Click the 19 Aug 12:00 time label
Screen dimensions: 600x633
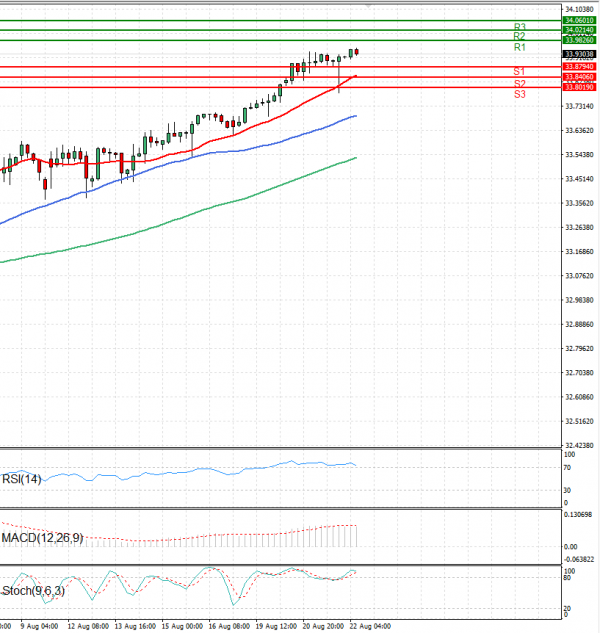pos(276,626)
